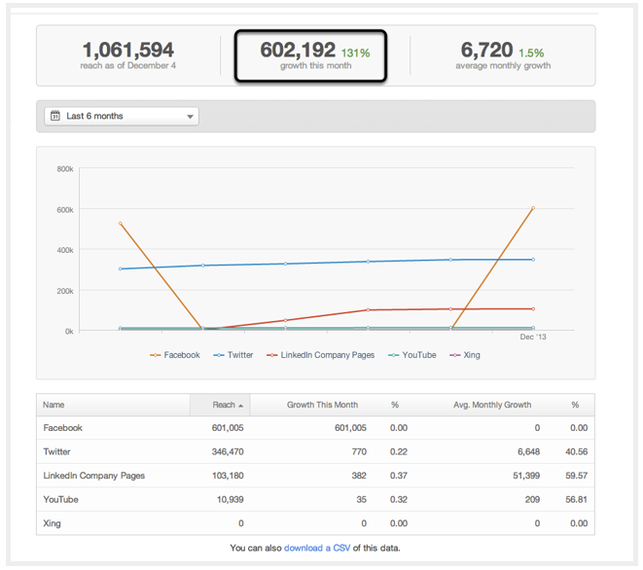This screenshot has height=570, width=643.
Task: Hide the LinkedIn Company Pages legend series
Action: tap(320, 355)
